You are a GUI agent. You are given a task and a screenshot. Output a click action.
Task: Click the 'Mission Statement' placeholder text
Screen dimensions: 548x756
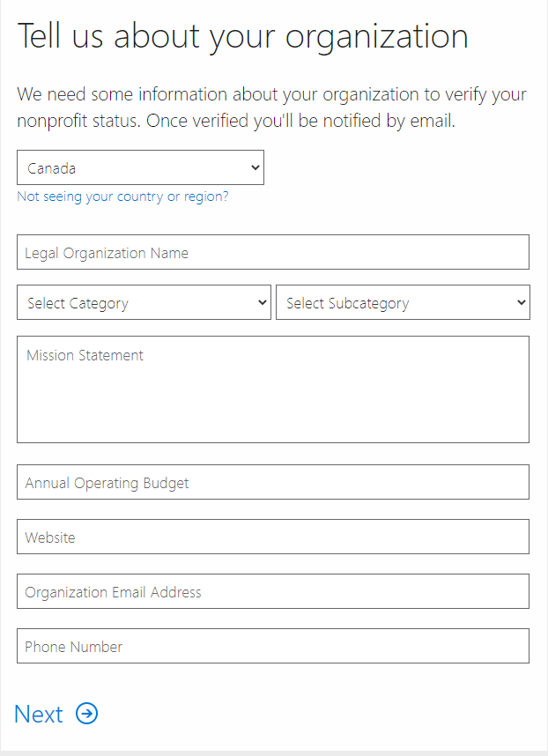pyautogui.click(x=85, y=355)
